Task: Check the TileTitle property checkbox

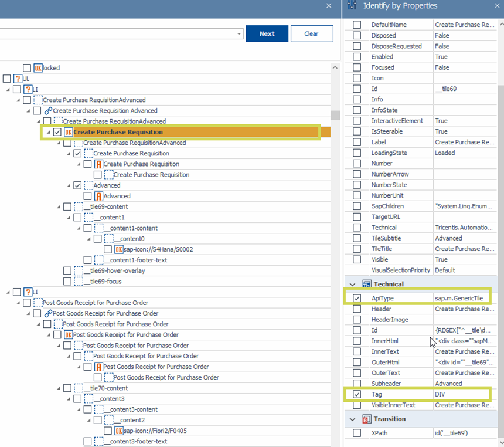Action: click(x=357, y=249)
